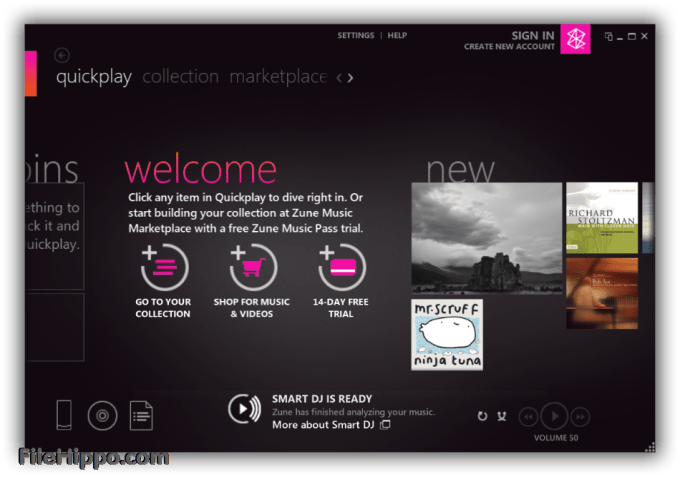Click the back arrow circle icon

pos(62,55)
